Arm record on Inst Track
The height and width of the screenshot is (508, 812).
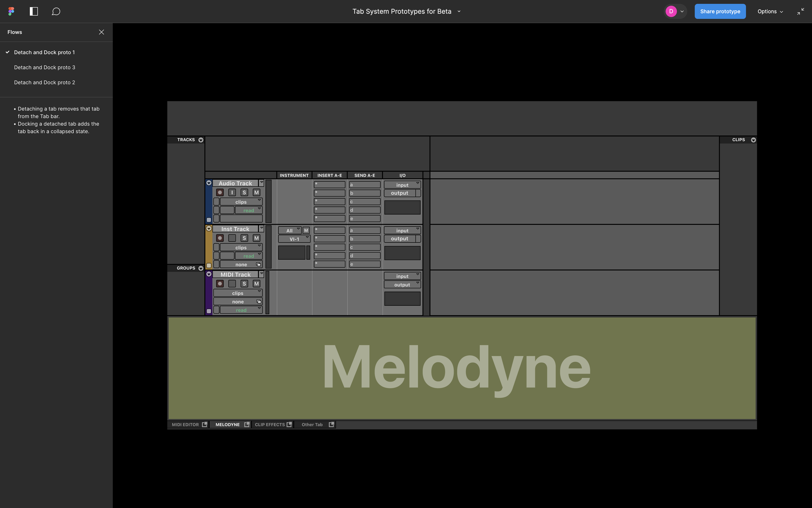tap(220, 238)
